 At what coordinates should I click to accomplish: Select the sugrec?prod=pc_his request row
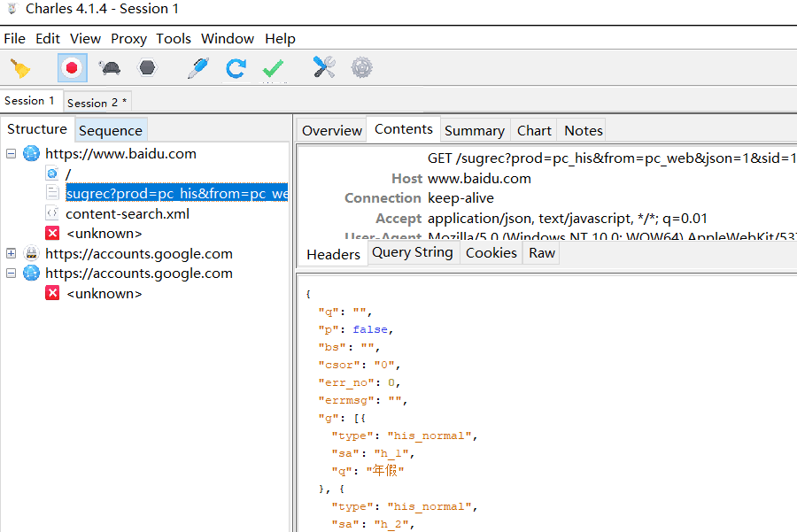[x=177, y=194]
